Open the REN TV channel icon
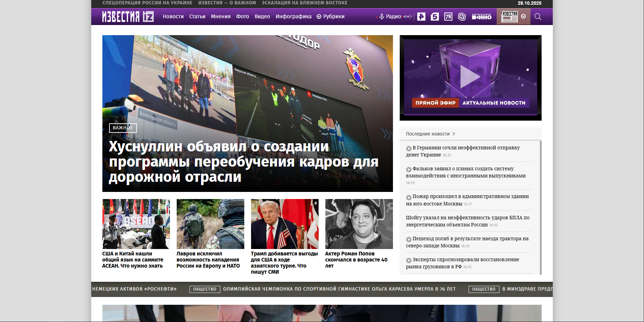This screenshot has width=644, height=322. (421, 17)
